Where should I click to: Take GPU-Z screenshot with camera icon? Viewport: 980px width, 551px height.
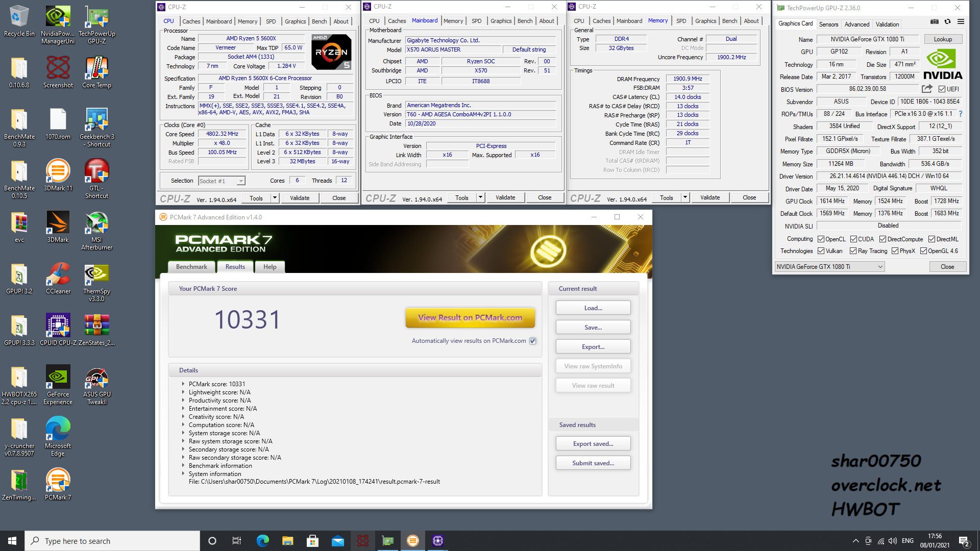click(x=934, y=22)
